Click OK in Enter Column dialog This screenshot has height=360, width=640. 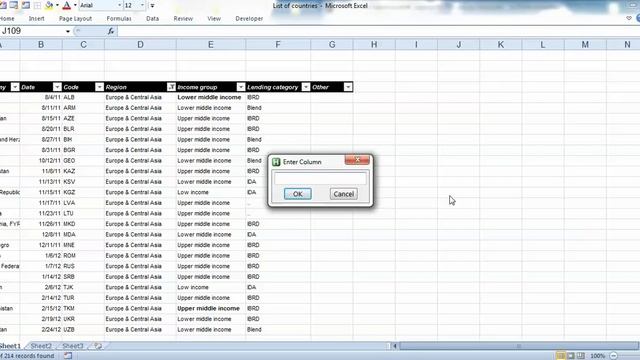[x=298, y=194]
